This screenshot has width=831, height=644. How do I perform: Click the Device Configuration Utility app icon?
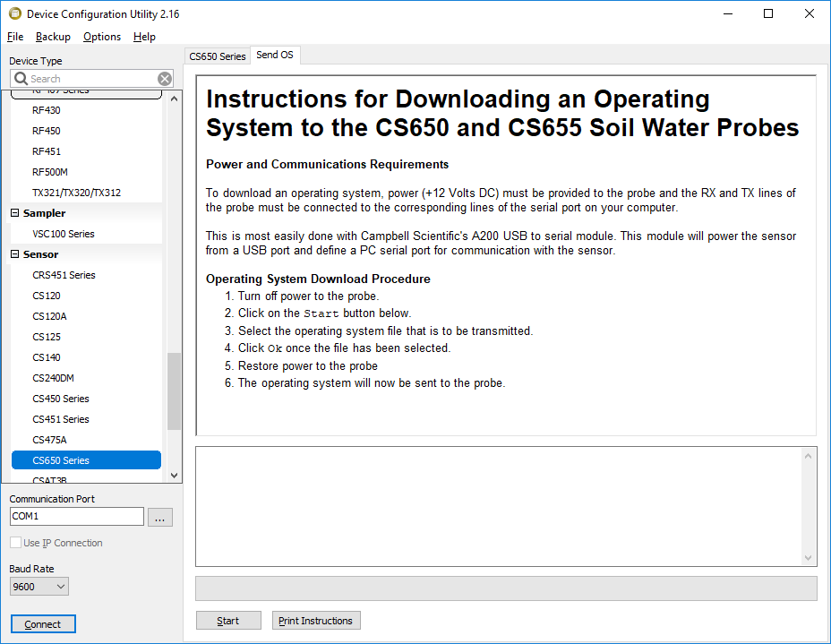[x=14, y=13]
